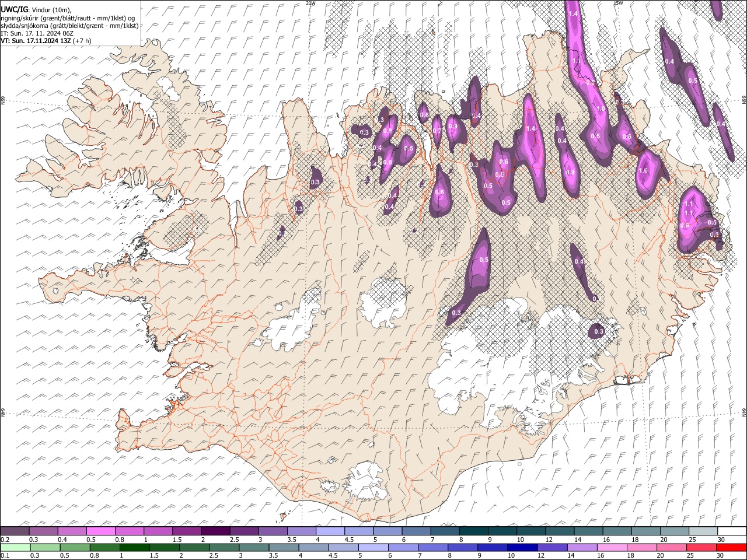Screen dimensions: 747x560
Task: Click the violet 12 swatch in the lower scale
Action: (551, 547)
